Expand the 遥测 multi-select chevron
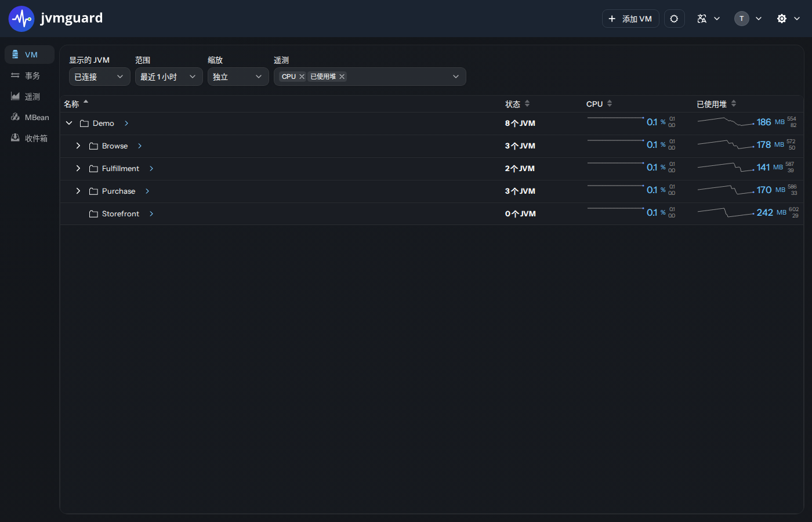This screenshot has height=522, width=812. click(x=456, y=77)
